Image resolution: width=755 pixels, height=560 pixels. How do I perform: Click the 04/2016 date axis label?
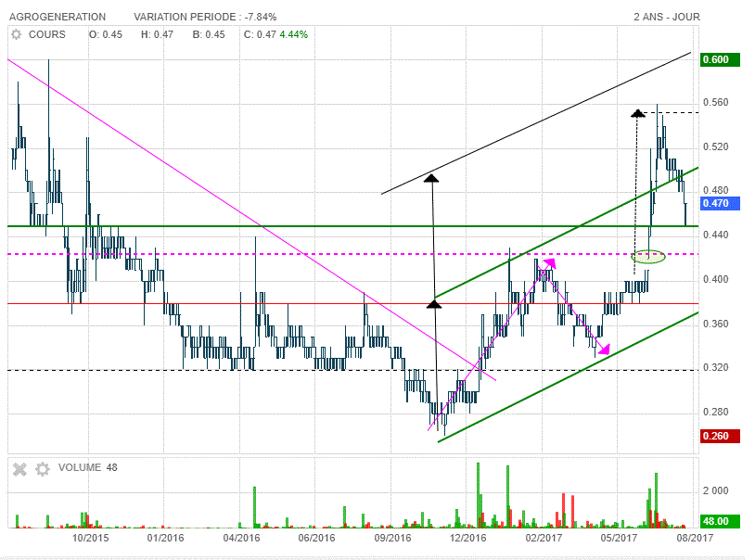[x=241, y=538]
